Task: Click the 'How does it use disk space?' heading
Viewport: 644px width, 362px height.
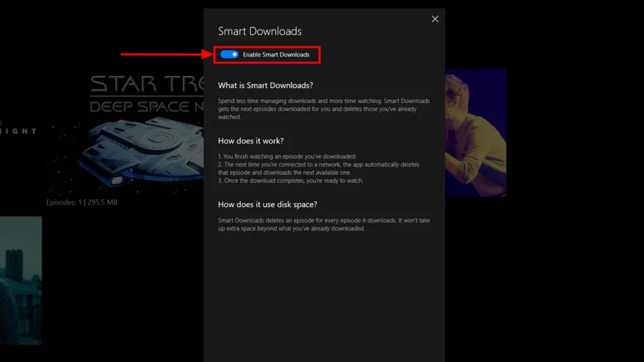Action: [267, 204]
